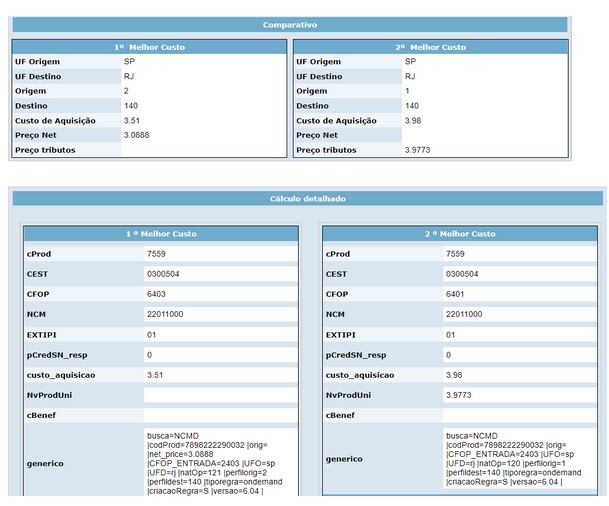Select the 1 º Melhor Custo header in Cálculo detalhado
Viewport: 609px width, 506px height.
(x=161, y=234)
